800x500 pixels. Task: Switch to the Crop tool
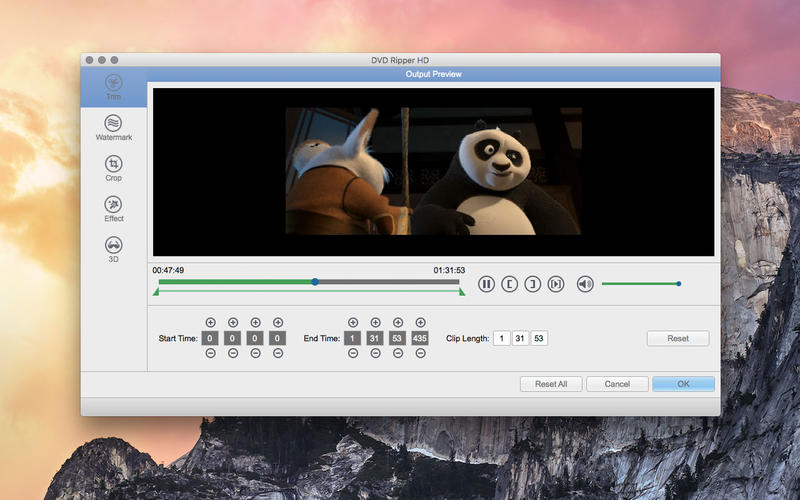point(113,167)
